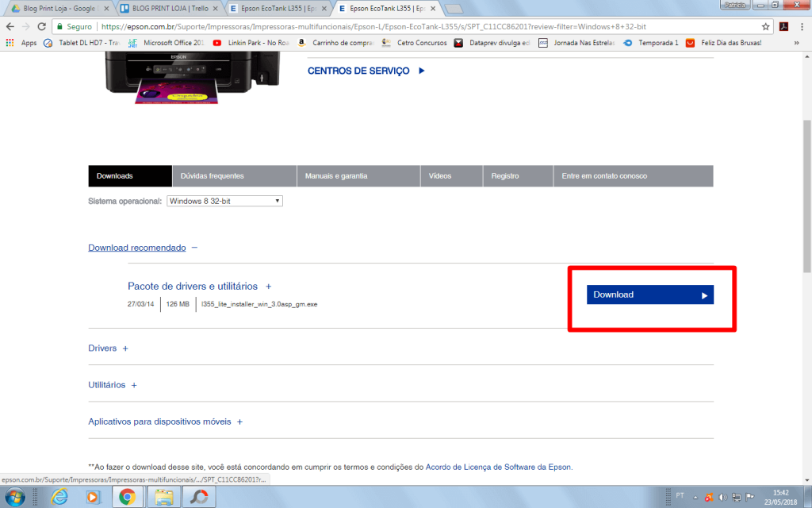This screenshot has height=508, width=812.
Task: Open Internet Explorer from the taskbar
Action: click(59, 497)
